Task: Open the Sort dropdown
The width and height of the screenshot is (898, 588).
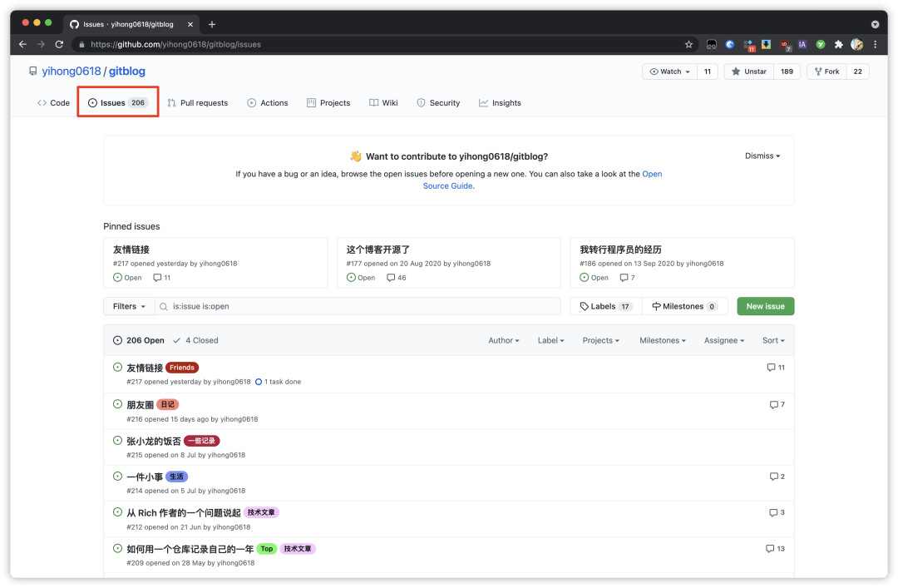Action: point(772,340)
